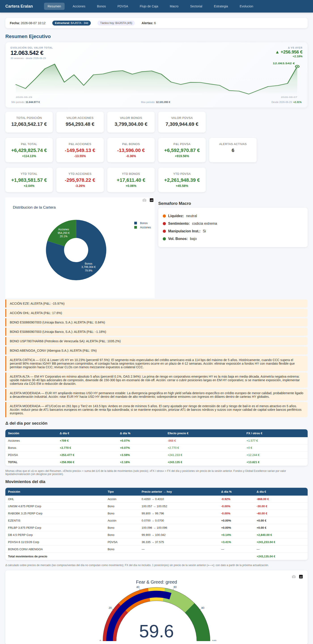The width and height of the screenshot is (313, 644).
Task: Open the Estrategia tab
Action: coord(221,6)
